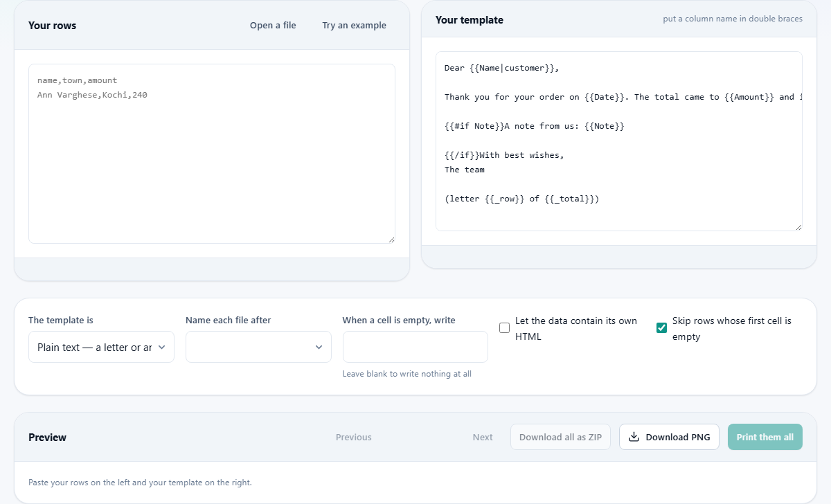Click the template line ending With best wishes,
Image resolution: width=831 pixels, height=504 pixels.
504,155
